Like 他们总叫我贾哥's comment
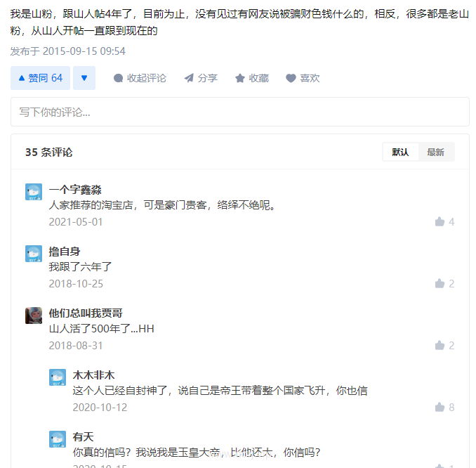The image size is (476, 468). [444, 346]
